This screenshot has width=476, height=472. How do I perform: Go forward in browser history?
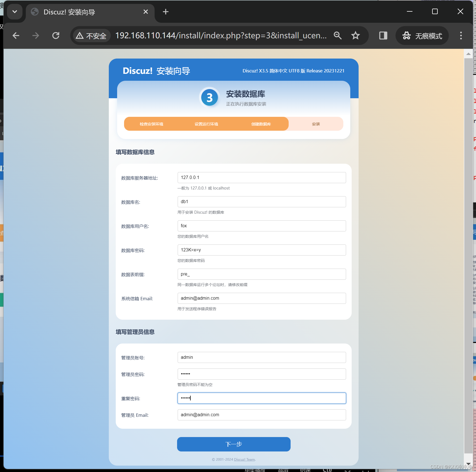36,36
